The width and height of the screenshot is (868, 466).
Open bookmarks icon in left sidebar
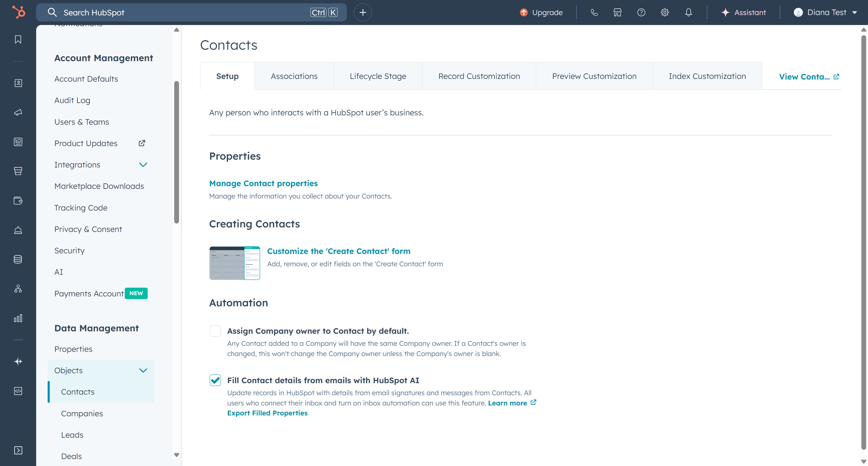click(x=18, y=39)
